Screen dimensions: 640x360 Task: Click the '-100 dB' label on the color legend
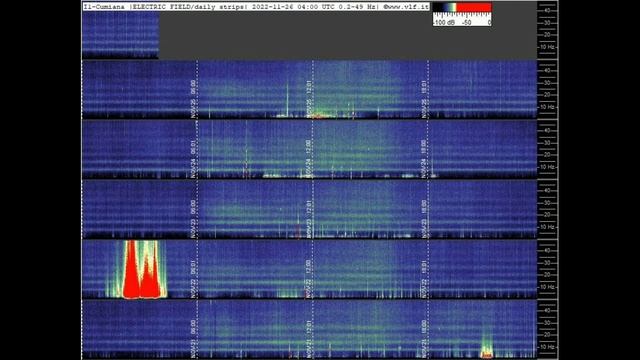tap(444, 23)
